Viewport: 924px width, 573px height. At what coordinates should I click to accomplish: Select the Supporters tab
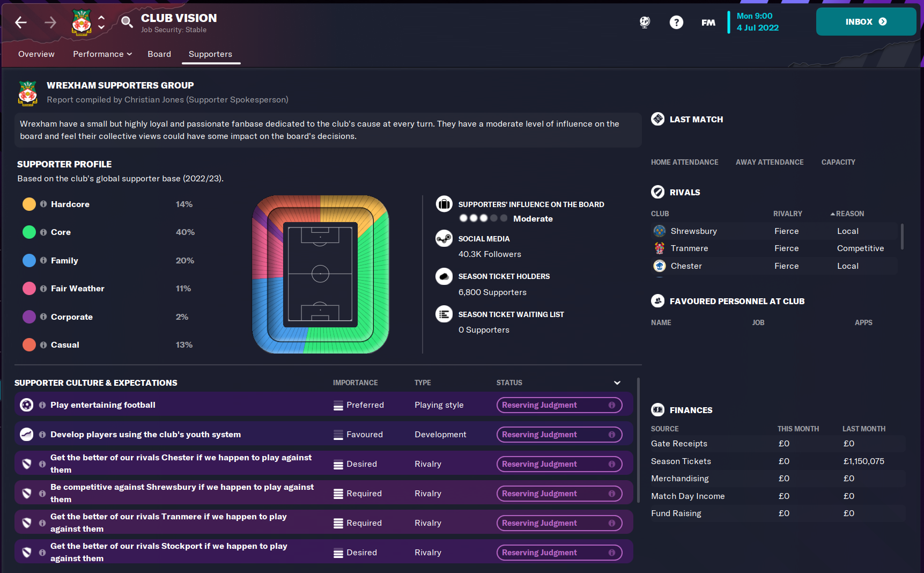(x=210, y=54)
